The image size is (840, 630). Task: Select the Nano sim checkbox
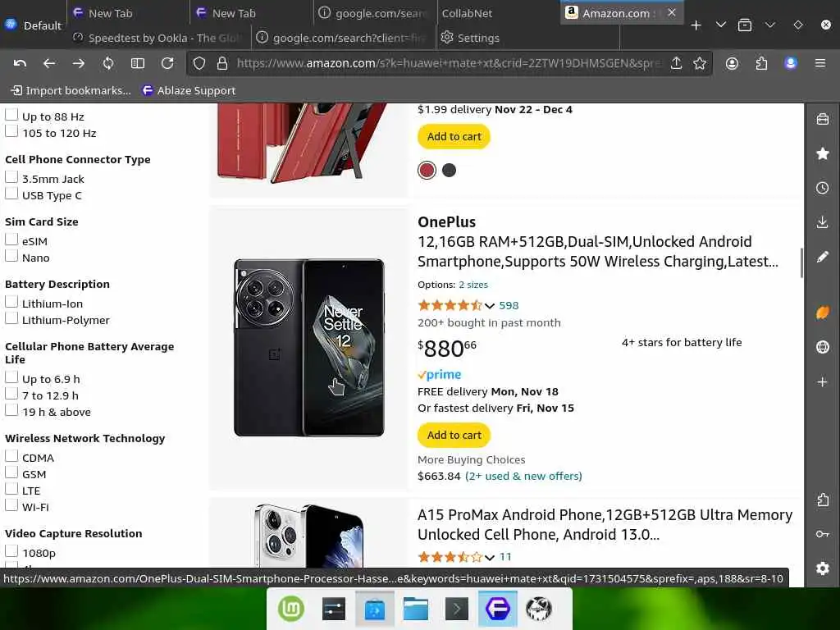(x=11, y=256)
